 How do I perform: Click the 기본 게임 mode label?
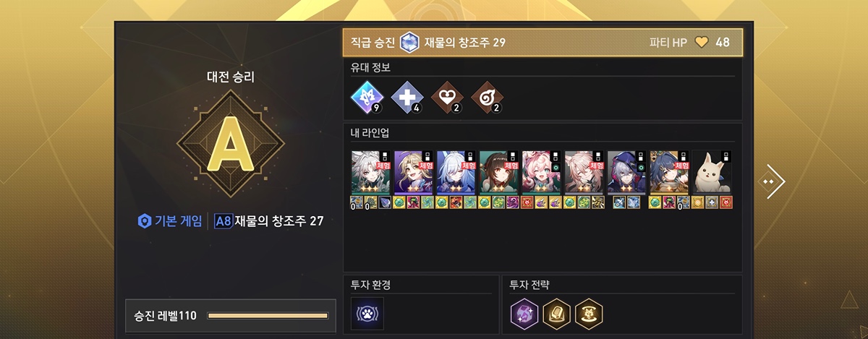tap(170, 220)
